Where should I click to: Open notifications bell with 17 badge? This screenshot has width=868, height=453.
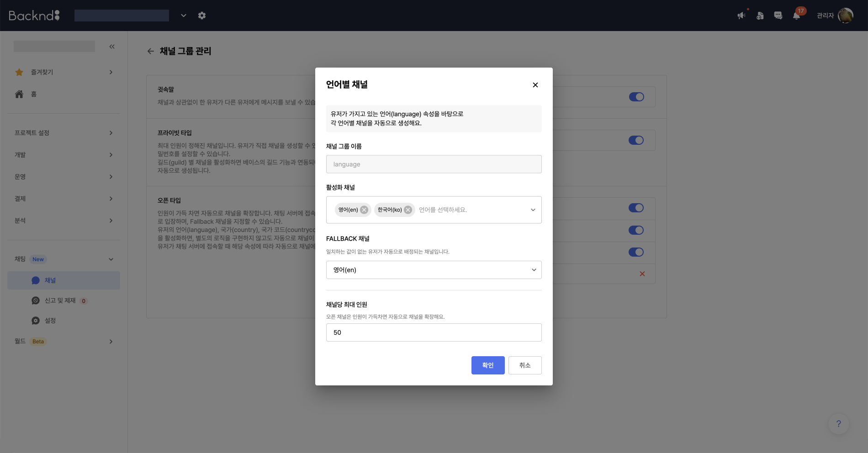[797, 16]
